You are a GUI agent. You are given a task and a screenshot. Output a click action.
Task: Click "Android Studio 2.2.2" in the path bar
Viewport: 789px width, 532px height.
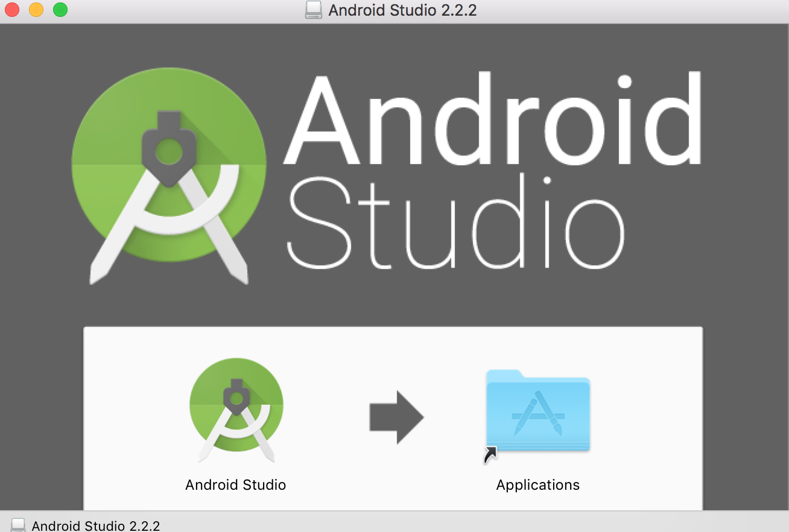click(95, 525)
